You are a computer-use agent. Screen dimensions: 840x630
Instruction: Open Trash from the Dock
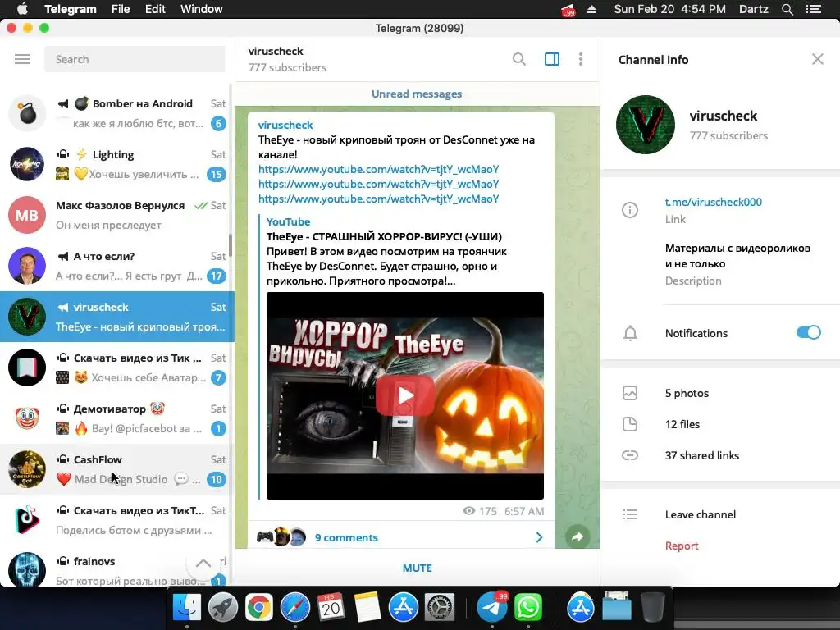652,608
